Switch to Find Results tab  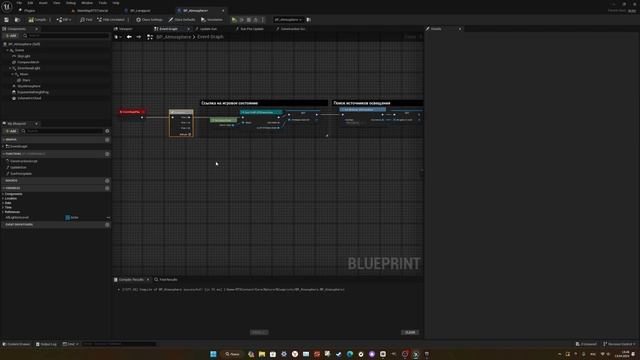tap(166, 280)
